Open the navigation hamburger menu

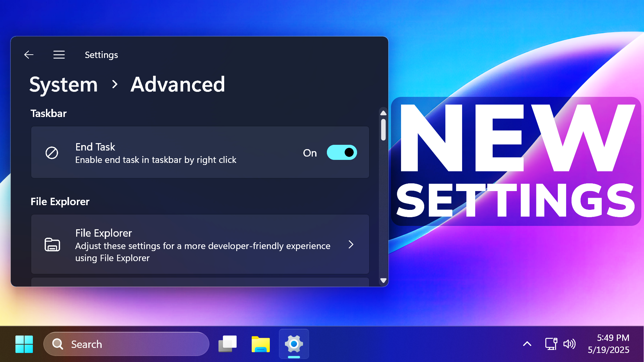coord(59,55)
